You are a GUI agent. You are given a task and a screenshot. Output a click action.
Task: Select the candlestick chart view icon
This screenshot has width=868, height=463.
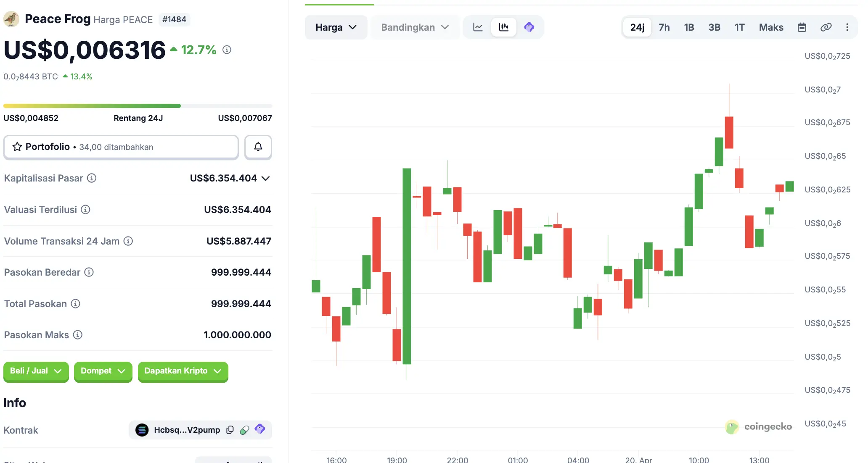tap(503, 27)
